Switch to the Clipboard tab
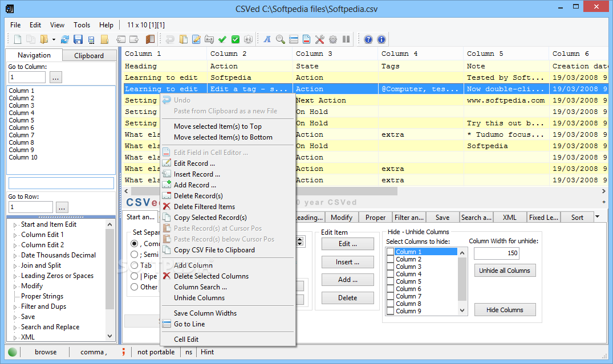 coord(89,55)
